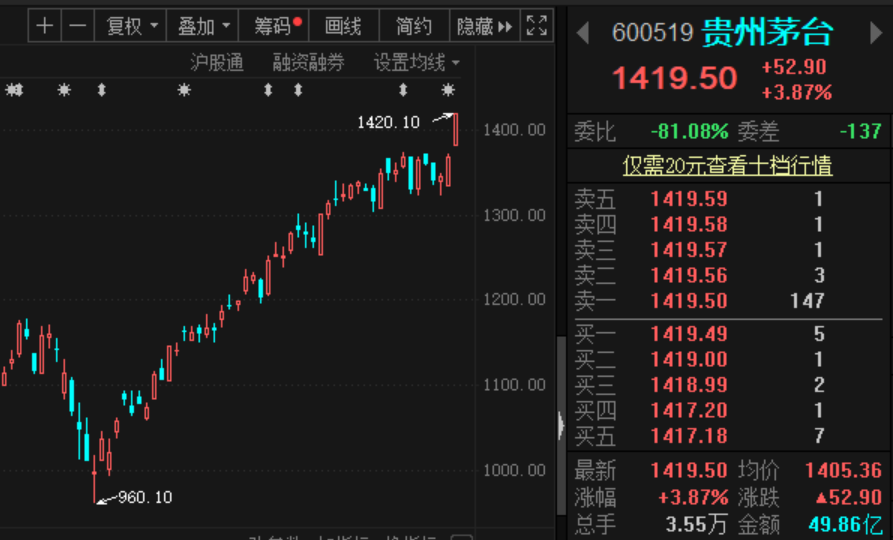Open the 复权 dropdown menu
This screenshot has height=540, width=893.
(131, 26)
